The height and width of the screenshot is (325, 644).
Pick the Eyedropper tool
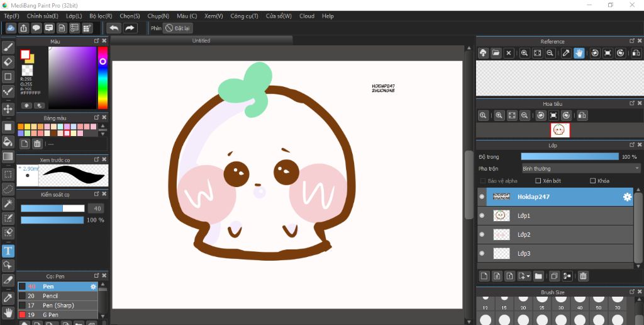[8, 297]
